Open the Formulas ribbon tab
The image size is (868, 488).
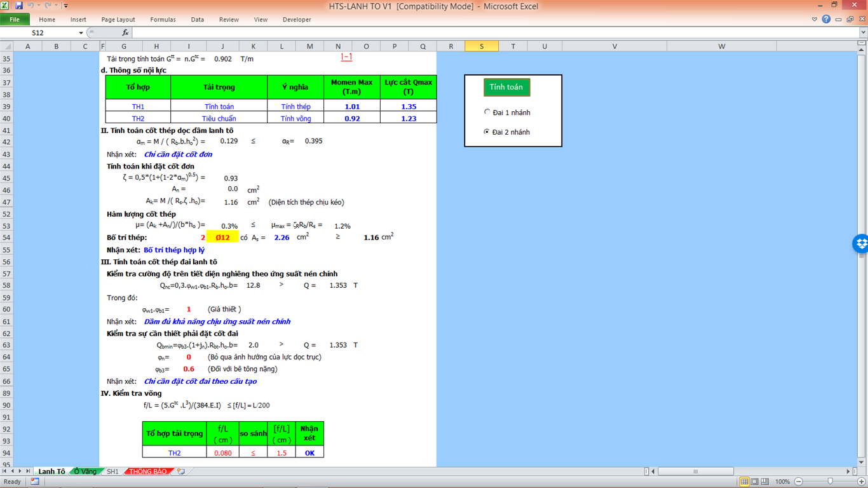point(163,20)
